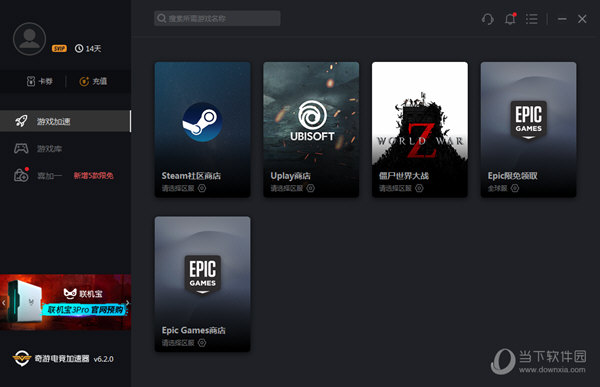Open the 卡券 coupons section

pos(39,81)
